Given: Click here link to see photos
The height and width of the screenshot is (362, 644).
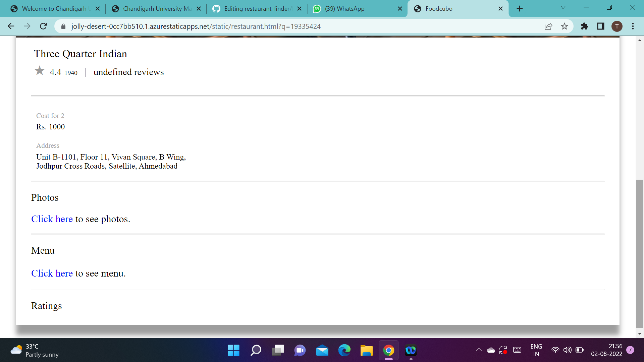Looking at the screenshot, I should point(52,219).
